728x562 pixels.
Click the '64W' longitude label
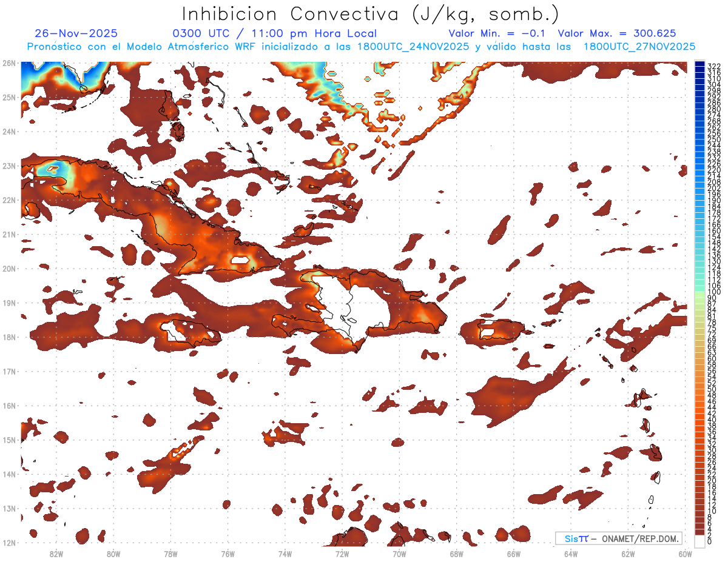[571, 554]
